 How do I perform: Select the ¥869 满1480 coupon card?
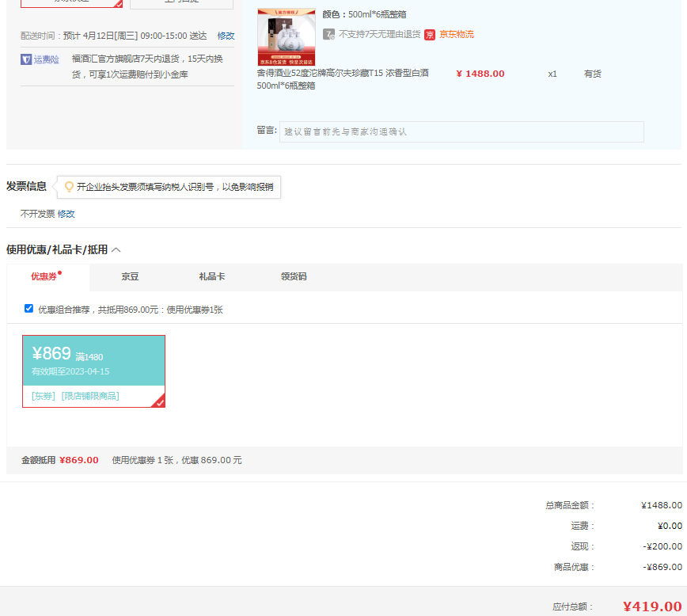pos(93,371)
